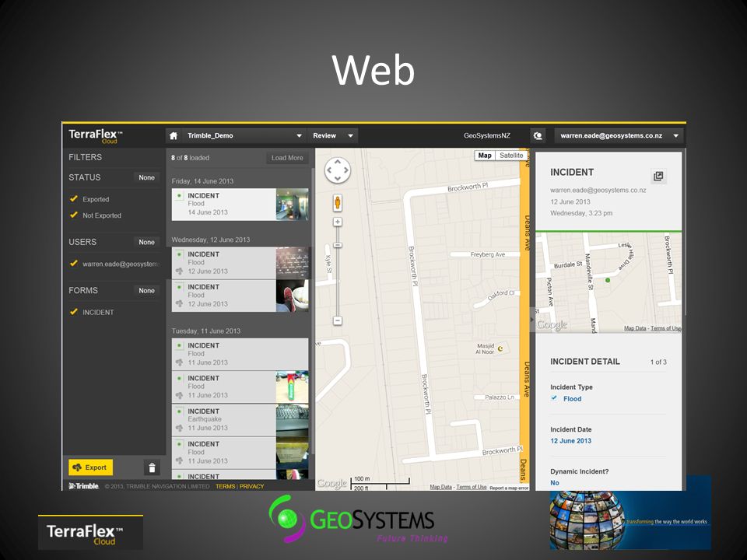Uncheck the Exported status filter
The height and width of the screenshot is (560, 747).
coord(74,198)
